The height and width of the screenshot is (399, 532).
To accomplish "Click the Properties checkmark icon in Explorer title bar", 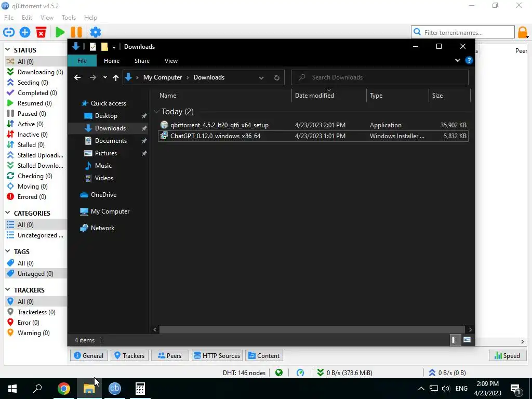I will point(92,46).
